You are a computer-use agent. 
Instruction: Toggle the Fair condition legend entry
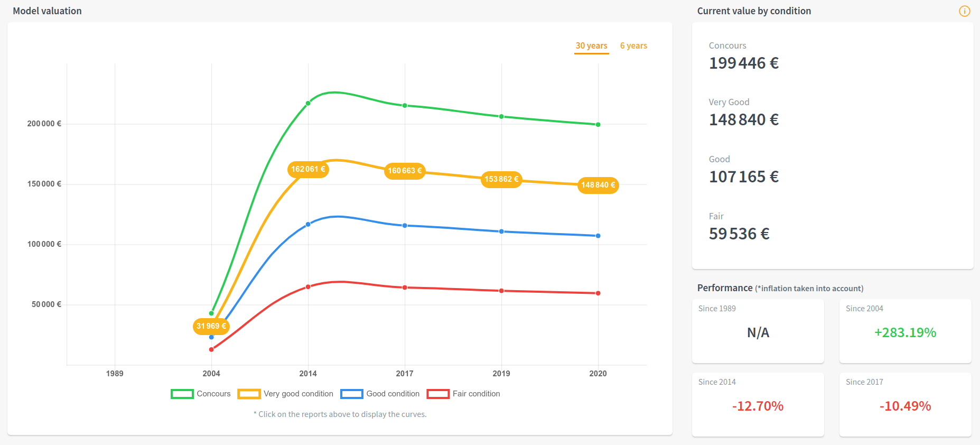click(x=463, y=394)
